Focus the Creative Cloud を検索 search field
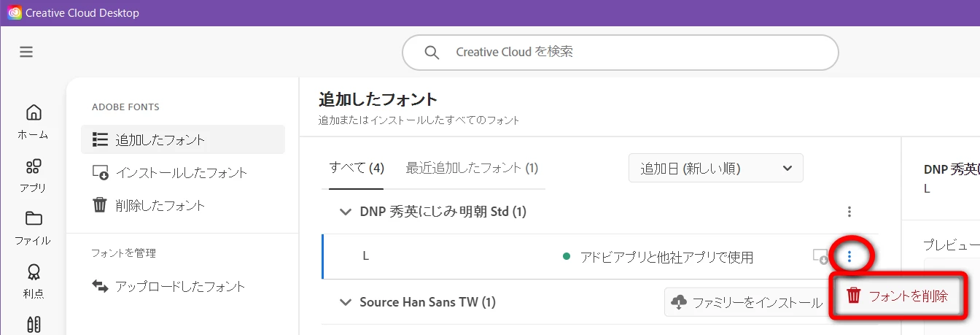The height and width of the screenshot is (335, 980). pyautogui.click(x=621, y=53)
